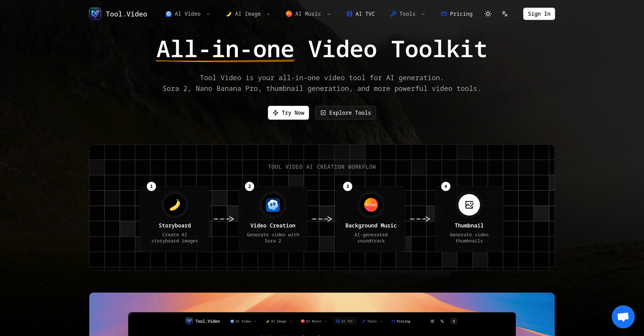
Task: Select the Thumbnail generator icon
Action: [x=469, y=205]
